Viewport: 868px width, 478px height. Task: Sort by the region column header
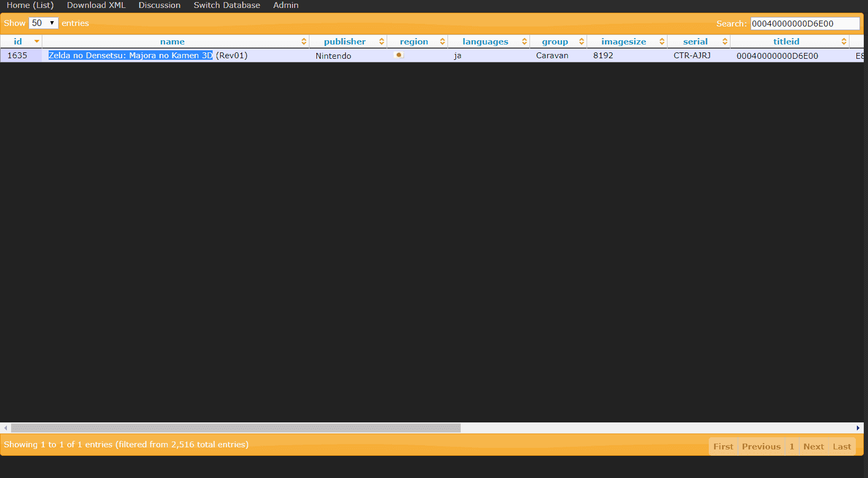[x=417, y=41]
